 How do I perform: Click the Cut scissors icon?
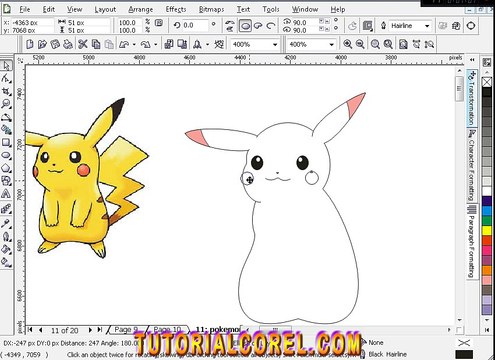(83, 44)
